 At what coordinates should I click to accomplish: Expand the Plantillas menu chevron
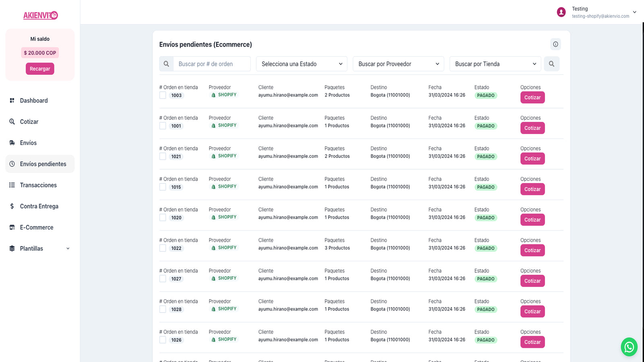pos(68,248)
